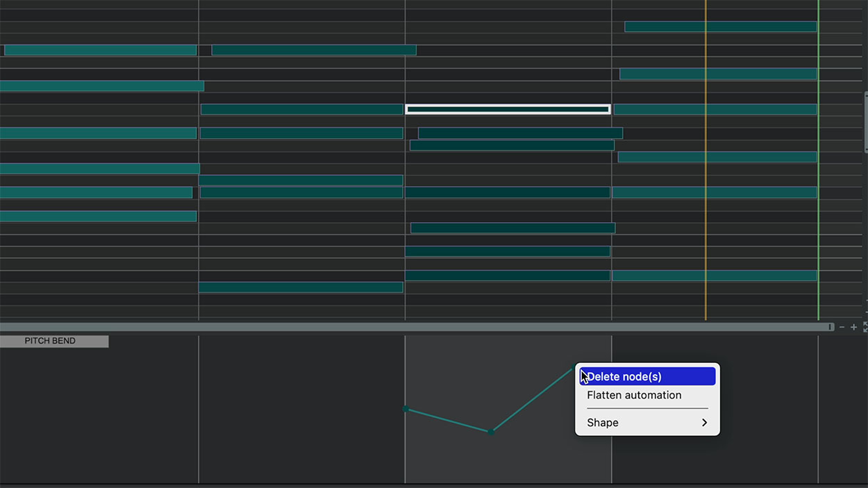Choose Delete node(s) from context menu

coord(647,376)
